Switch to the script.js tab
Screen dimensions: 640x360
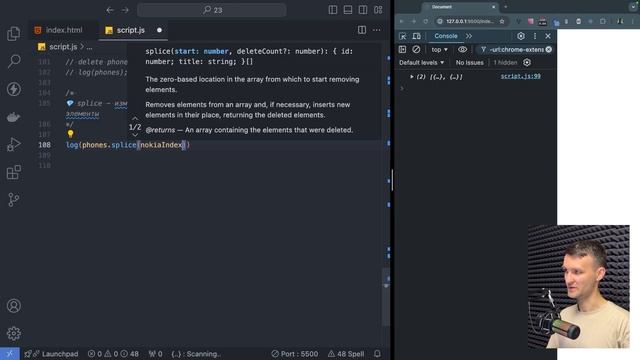coord(131,30)
